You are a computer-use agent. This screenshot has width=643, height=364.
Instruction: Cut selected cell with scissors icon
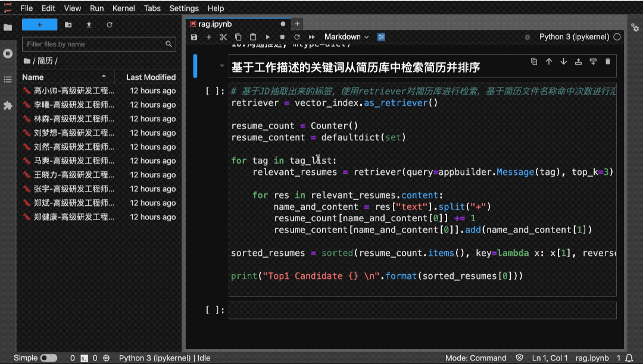tap(223, 37)
